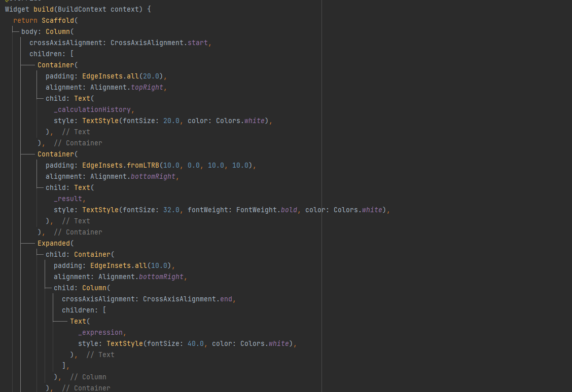This screenshot has width=572, height=392.
Task: Click the CrossAxisAlignment.start value
Action: [x=159, y=43]
